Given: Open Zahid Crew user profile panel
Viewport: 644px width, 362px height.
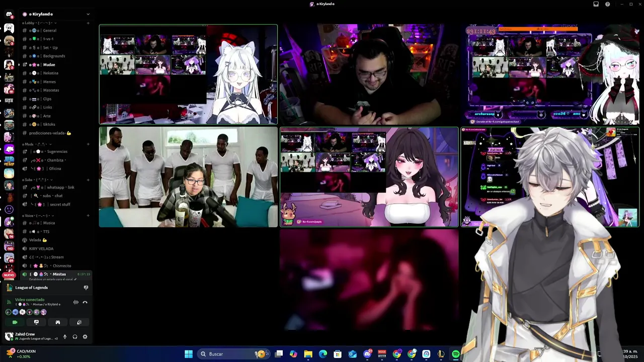Looking at the screenshot, I should (x=31, y=336).
